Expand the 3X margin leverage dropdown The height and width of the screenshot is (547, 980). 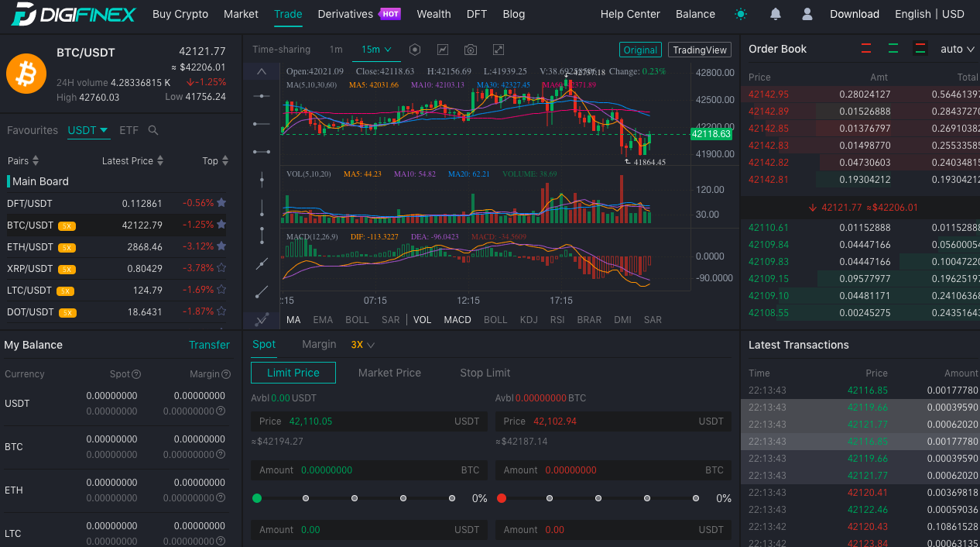(362, 345)
